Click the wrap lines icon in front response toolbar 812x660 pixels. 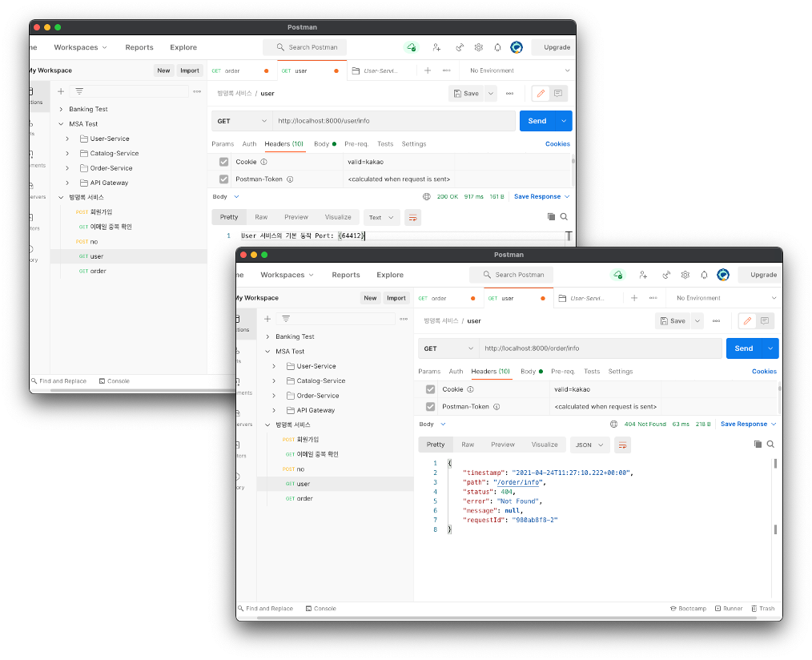[622, 445]
